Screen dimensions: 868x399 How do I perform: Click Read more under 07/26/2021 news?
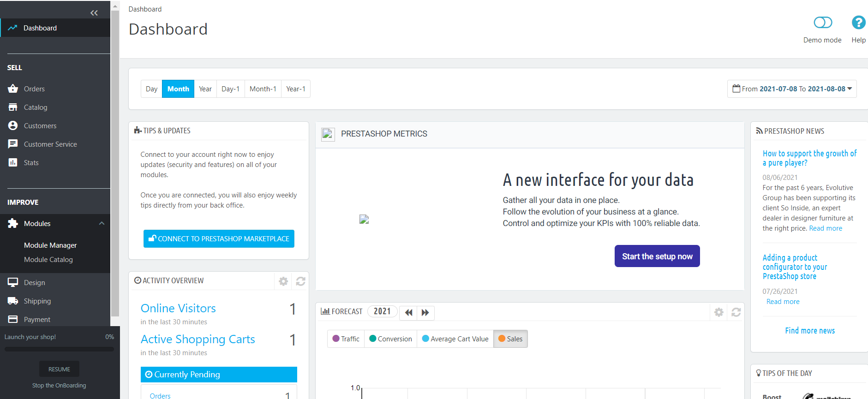click(x=783, y=302)
